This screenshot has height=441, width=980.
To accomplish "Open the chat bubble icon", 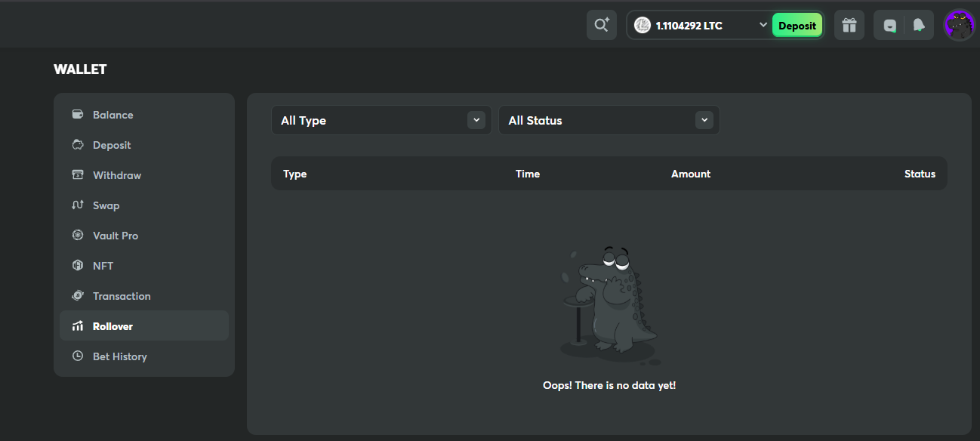I will [890, 26].
